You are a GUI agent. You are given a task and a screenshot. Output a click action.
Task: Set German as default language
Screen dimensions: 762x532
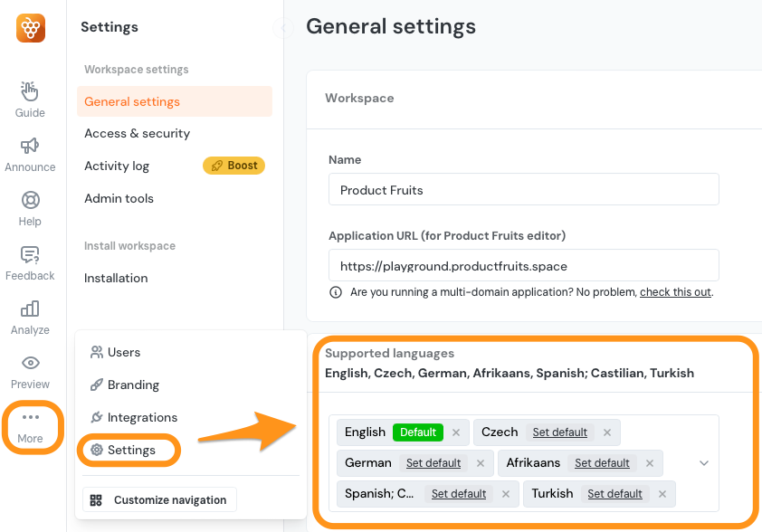433,463
